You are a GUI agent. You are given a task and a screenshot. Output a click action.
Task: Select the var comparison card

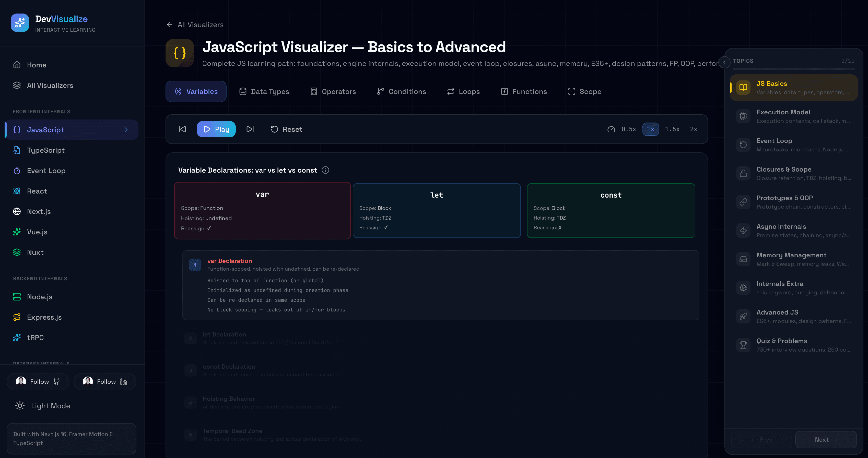tap(262, 211)
